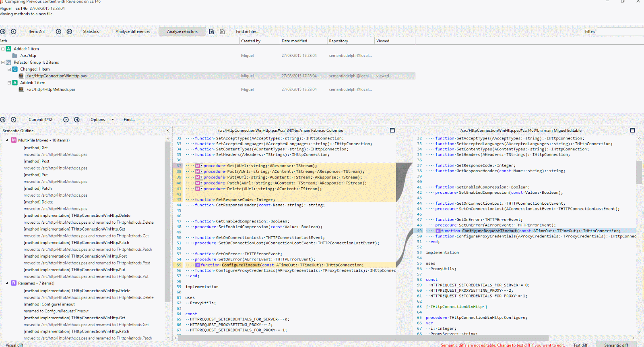Collapse Added node inside Refactor Group
The height and width of the screenshot is (347, 644).
tap(9, 83)
